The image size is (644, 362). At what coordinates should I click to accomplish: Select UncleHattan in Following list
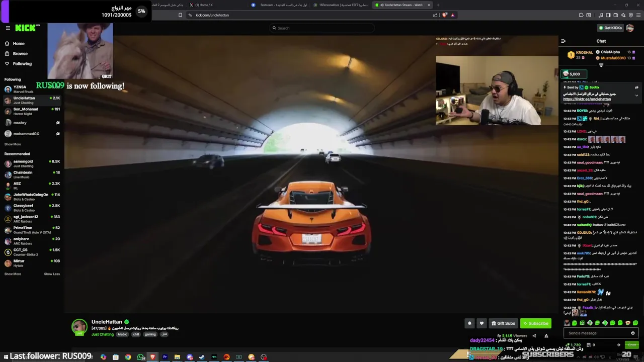pos(32,100)
